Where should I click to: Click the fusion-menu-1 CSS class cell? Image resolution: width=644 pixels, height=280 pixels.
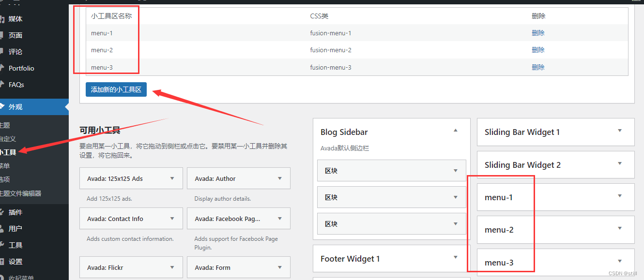point(331,33)
